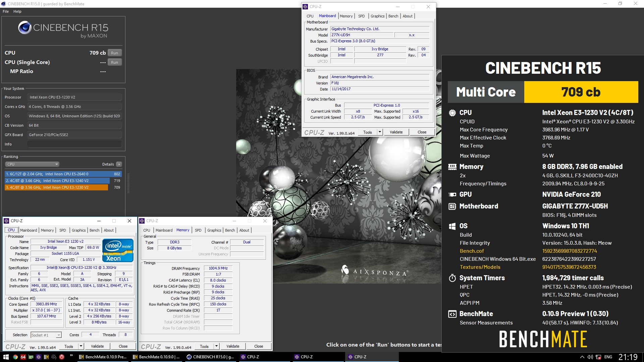Click the Intel Xeon logo badge
Screen dimensions: 644x362
118,250
